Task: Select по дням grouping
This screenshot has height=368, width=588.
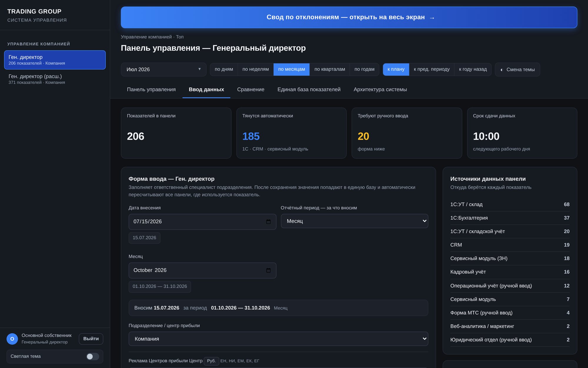Action: click(x=224, y=69)
